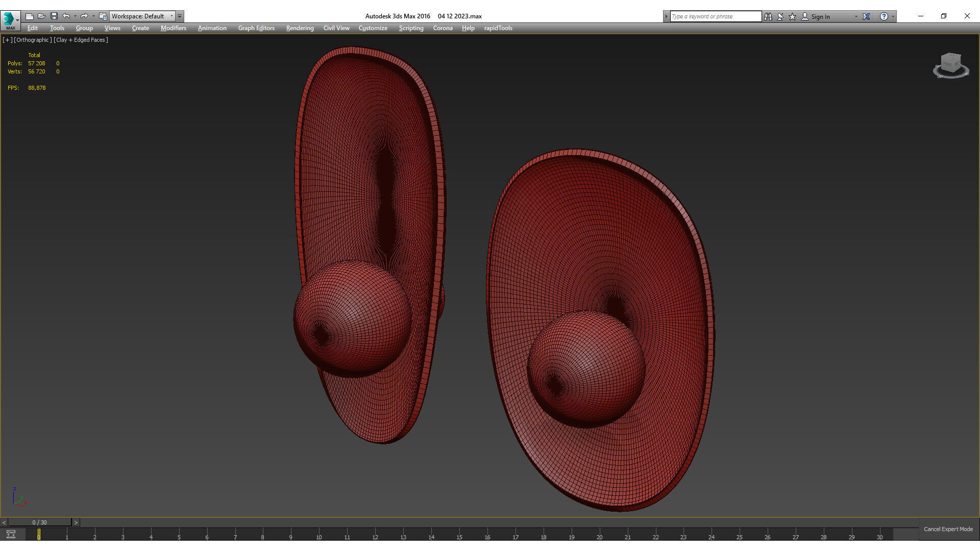Click frame 30 on the timeline
Image resolution: width=980 pixels, height=551 pixels.
tap(879, 537)
